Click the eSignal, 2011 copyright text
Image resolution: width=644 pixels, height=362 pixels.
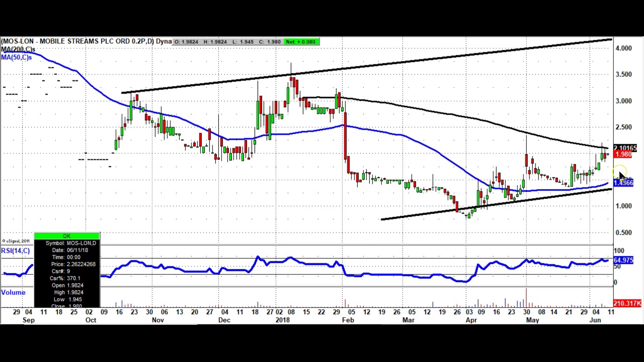click(17, 241)
